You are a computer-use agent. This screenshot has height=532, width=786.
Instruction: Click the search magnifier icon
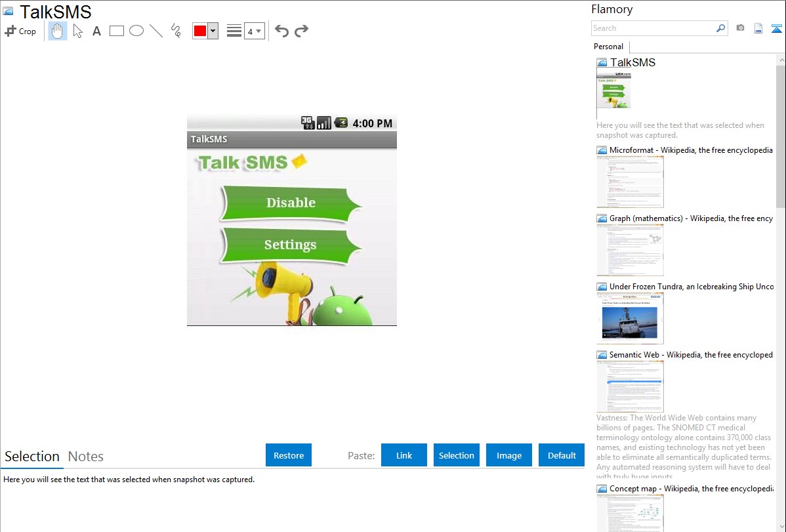click(721, 28)
